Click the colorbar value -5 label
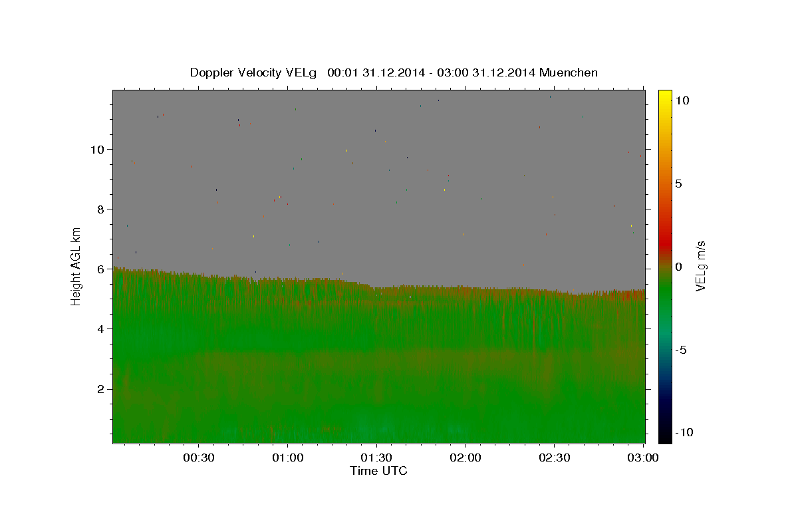 [682, 350]
